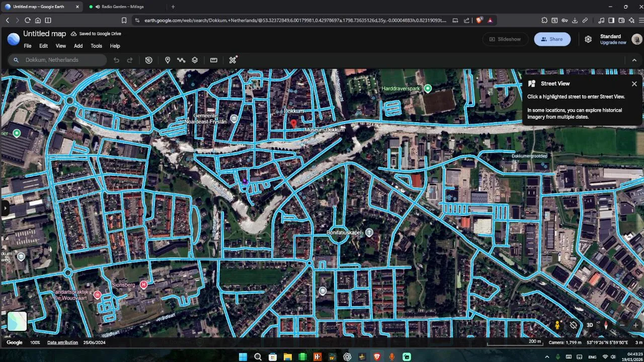
Task: Show hidden system tray icons
Action: coord(547,357)
